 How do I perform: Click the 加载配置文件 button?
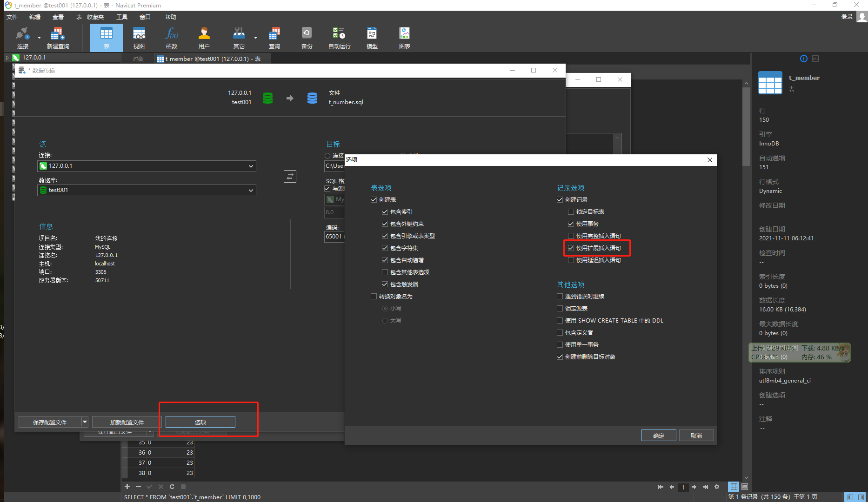pos(127,422)
